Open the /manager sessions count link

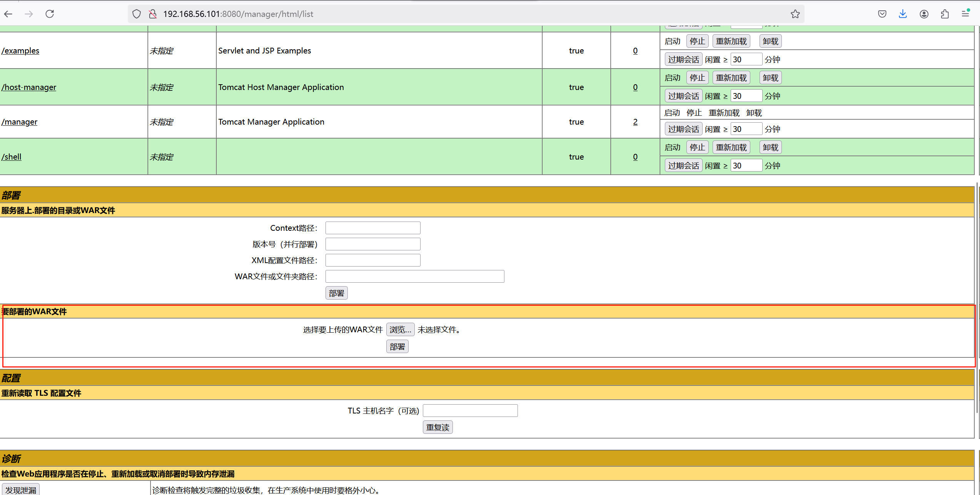pos(635,122)
